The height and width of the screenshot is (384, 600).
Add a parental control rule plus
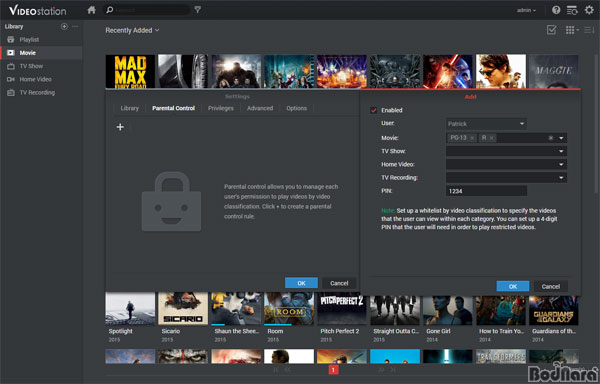[120, 127]
